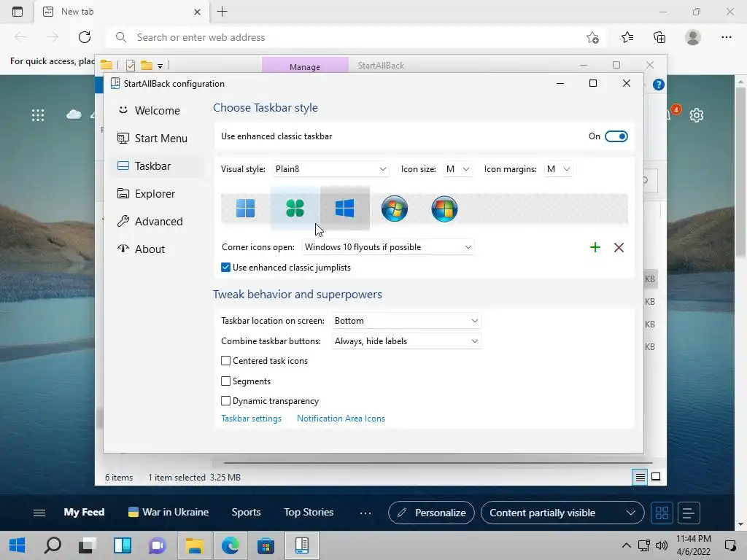Open Edge Favorites list icon
Viewport: 747px width, 560px height.
coord(627,37)
